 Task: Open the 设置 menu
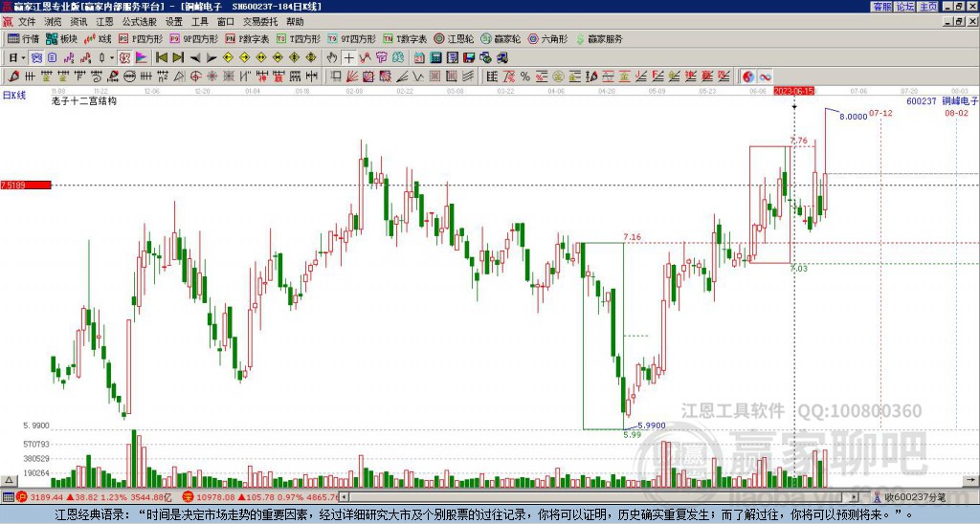click(x=174, y=22)
